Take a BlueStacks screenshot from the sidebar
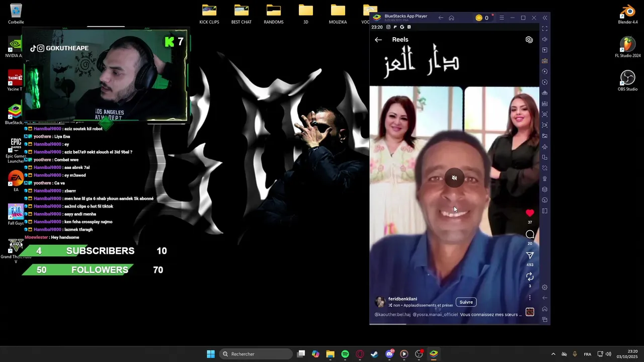 pyautogui.click(x=545, y=114)
